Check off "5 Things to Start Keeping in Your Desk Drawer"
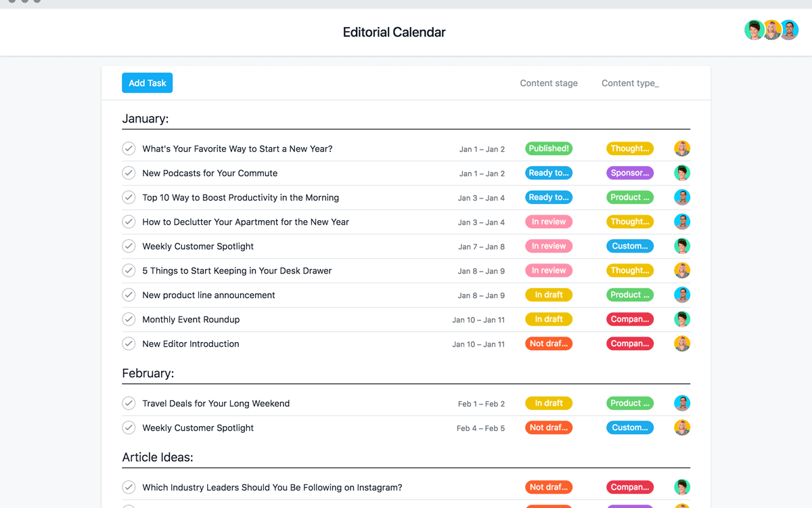This screenshot has height=508, width=812. pos(129,270)
